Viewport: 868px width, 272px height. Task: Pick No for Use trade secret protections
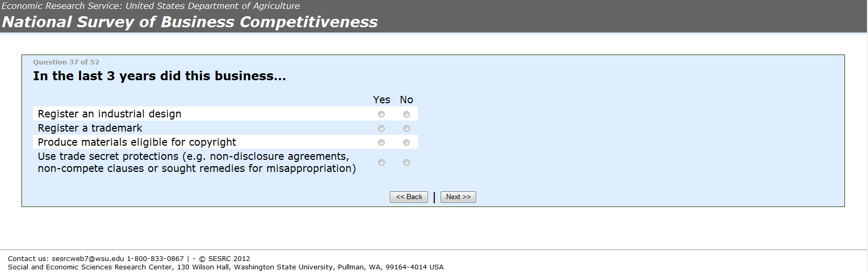coord(407,162)
